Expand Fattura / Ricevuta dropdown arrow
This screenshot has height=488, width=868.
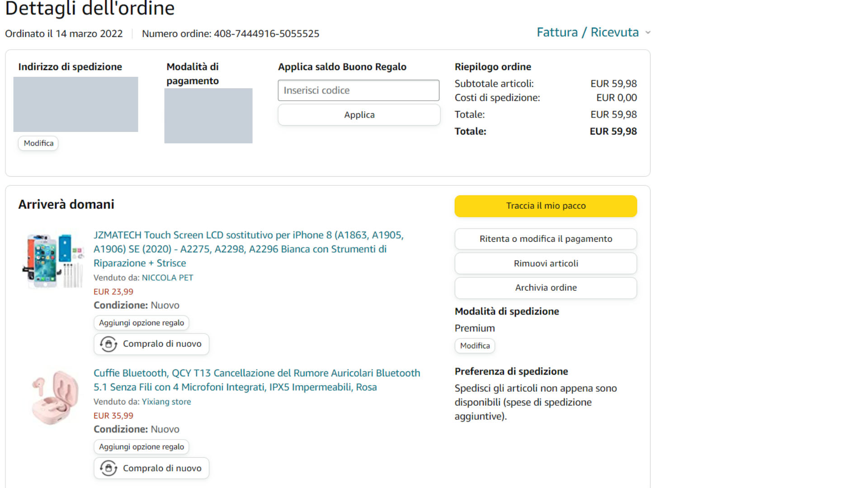(x=648, y=33)
